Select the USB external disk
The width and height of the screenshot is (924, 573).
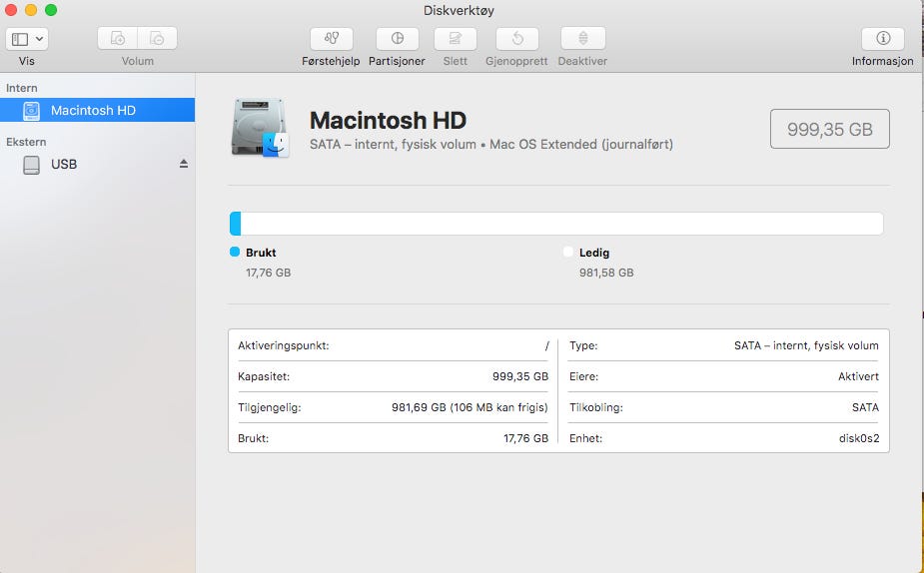pos(97,165)
